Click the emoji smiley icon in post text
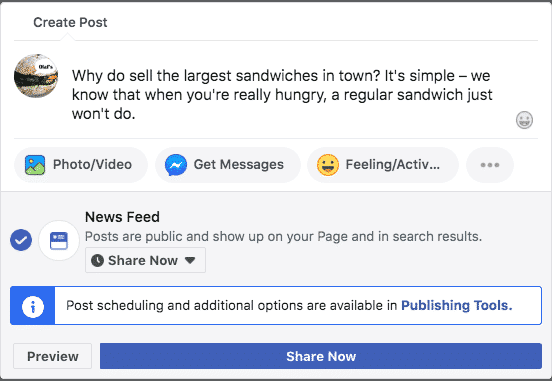Viewport: 552px width, 381px height. 524,120
